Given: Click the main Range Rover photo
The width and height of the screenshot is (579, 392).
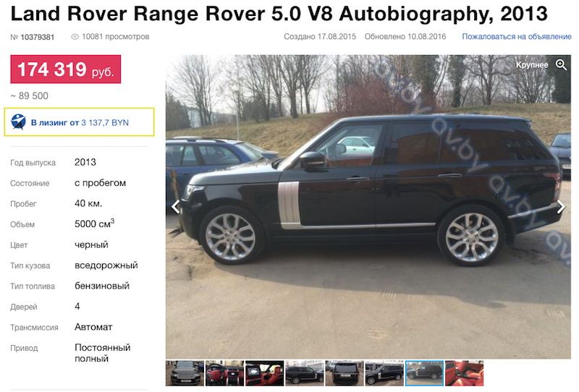Looking at the screenshot, I should point(368,207).
